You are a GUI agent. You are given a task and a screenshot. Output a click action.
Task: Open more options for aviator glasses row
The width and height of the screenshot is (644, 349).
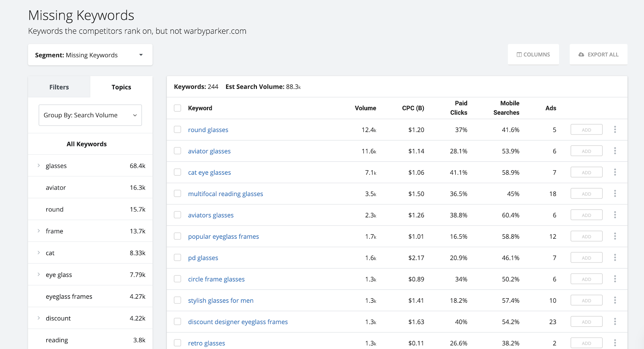[x=615, y=151]
